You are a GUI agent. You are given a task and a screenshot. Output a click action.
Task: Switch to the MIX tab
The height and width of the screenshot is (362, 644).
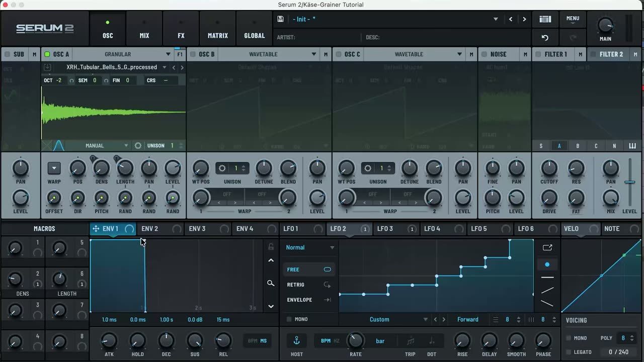pos(144,29)
